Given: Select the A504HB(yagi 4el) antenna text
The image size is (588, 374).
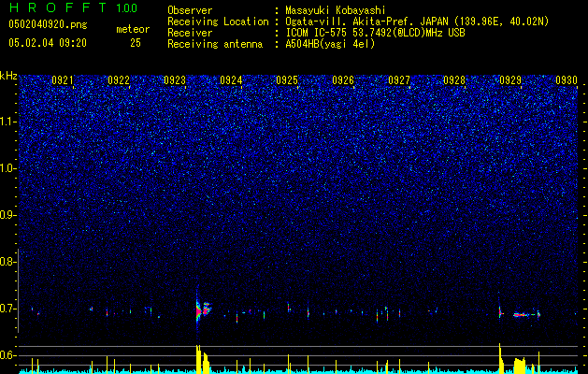Looking at the screenshot, I should click(x=330, y=44).
